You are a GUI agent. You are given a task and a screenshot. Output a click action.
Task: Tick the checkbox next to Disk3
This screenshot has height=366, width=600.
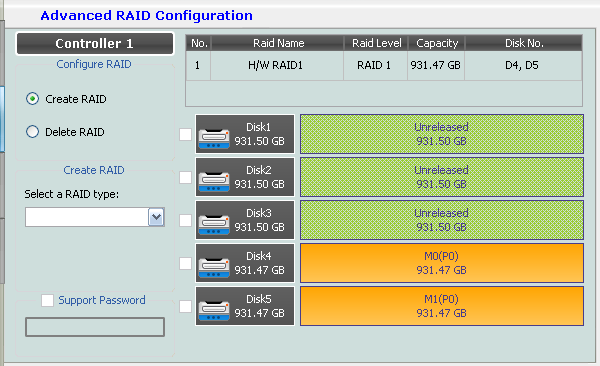(x=186, y=220)
